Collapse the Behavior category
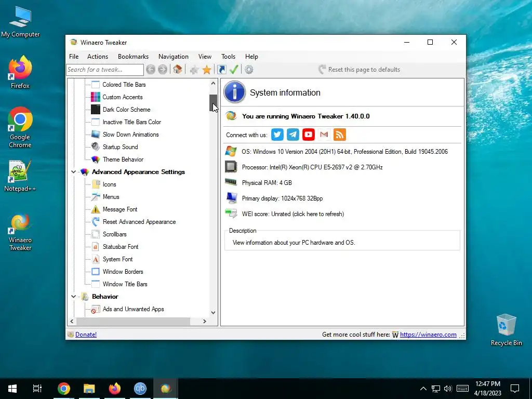This screenshot has width=532, height=399. coord(73,297)
